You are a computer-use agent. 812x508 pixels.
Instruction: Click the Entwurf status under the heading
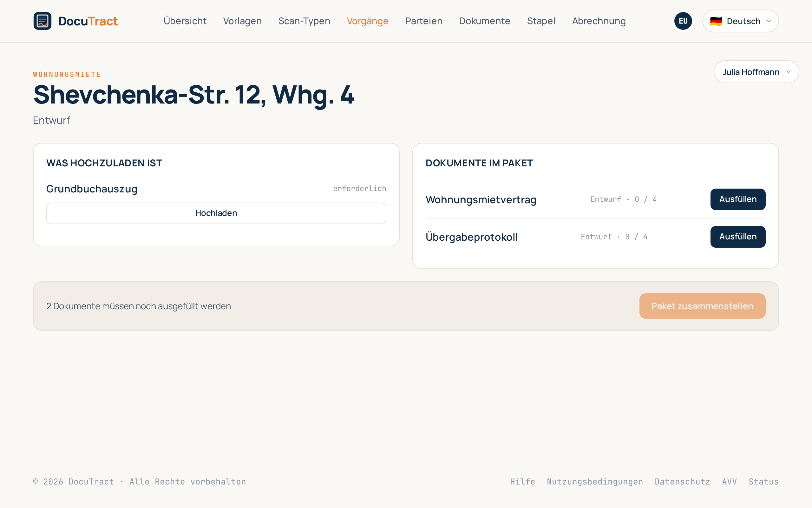[51, 120]
